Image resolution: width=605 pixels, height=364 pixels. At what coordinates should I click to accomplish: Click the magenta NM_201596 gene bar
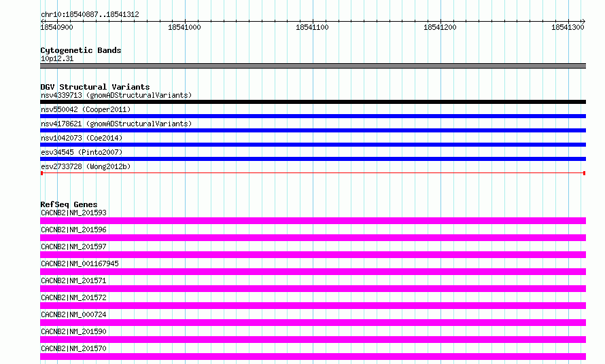coord(313,238)
